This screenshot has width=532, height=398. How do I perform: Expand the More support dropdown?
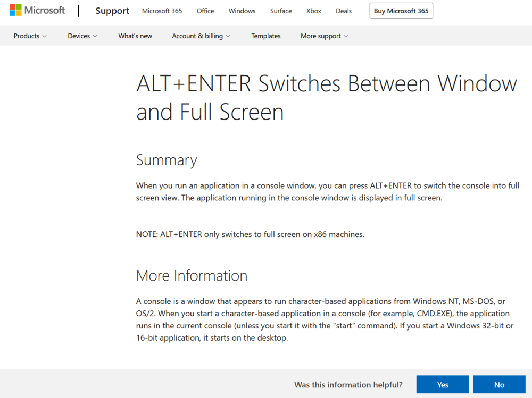tap(325, 36)
